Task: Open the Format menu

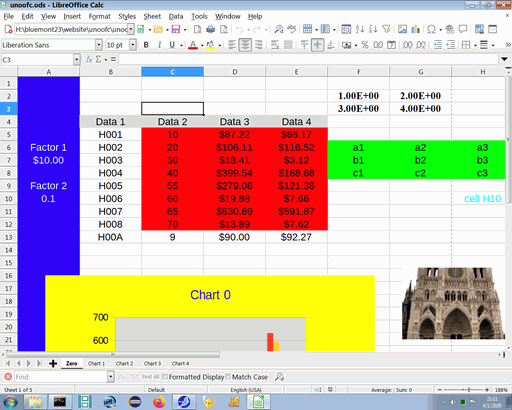Action: point(99,16)
